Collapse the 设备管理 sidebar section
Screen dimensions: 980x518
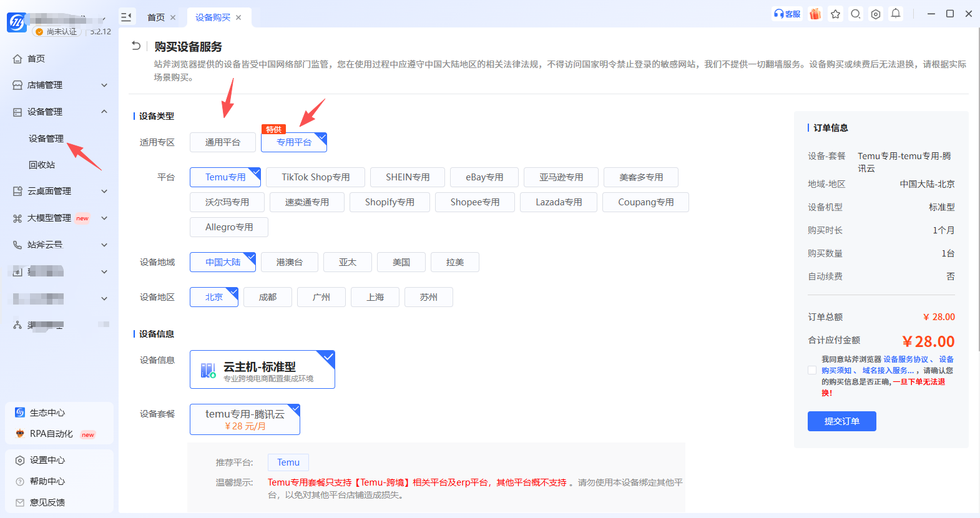pyautogui.click(x=61, y=112)
